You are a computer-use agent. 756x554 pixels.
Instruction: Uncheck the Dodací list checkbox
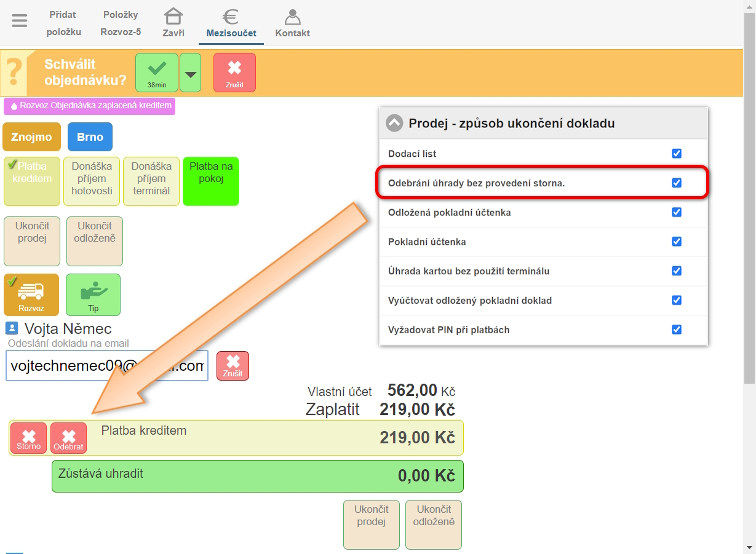(x=677, y=154)
